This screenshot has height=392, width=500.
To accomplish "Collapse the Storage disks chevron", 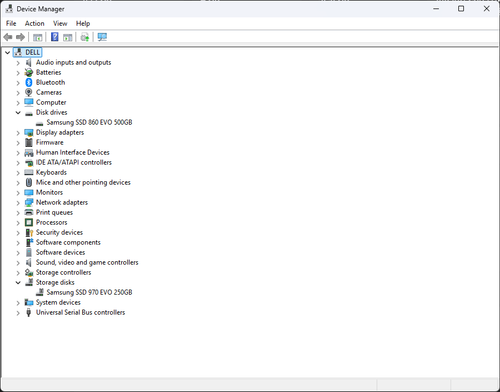I will coord(18,283).
